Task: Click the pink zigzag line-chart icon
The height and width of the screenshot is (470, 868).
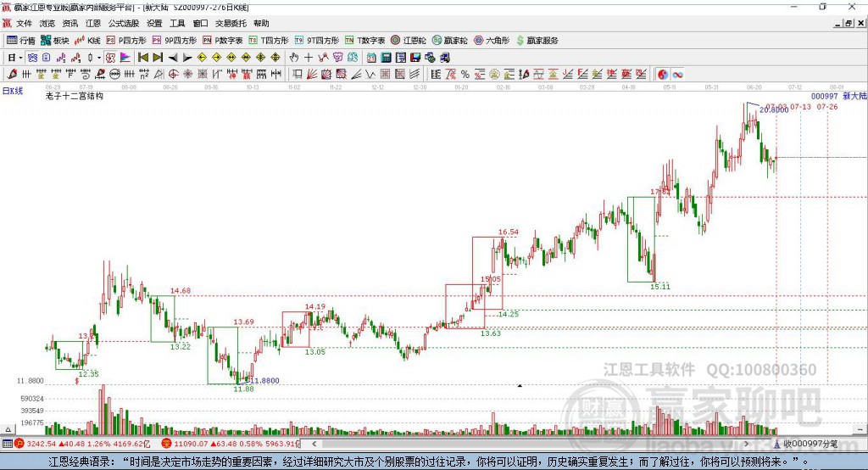Action: coord(61,58)
